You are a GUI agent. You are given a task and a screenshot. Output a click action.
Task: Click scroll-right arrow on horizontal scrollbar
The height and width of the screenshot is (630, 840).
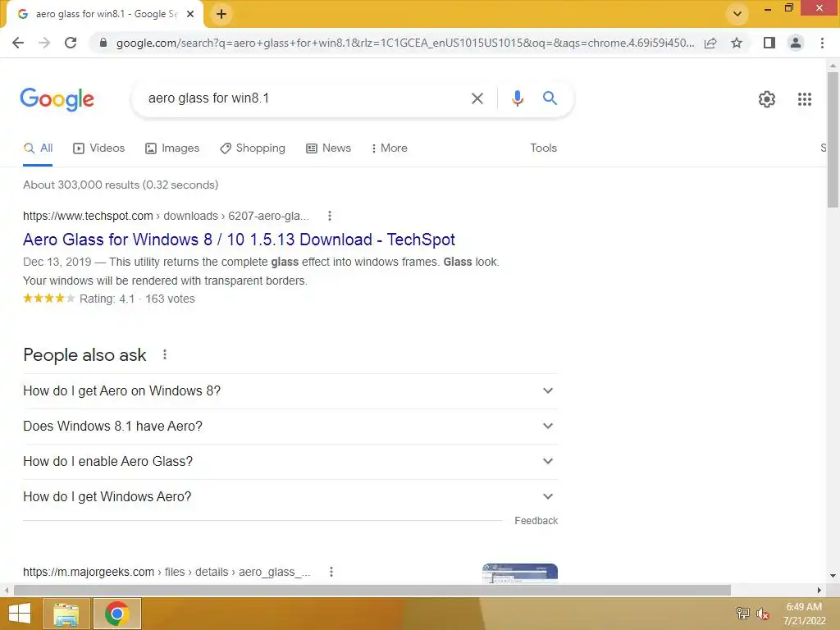819,590
